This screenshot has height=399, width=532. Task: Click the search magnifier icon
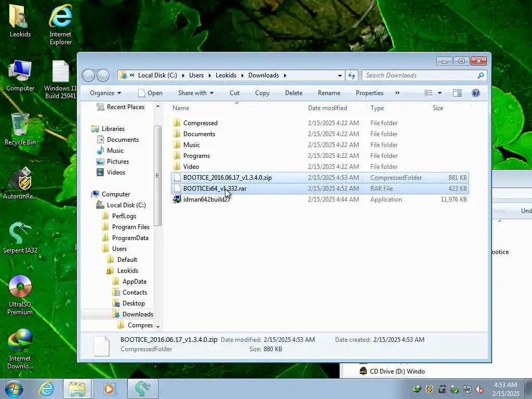(x=481, y=75)
